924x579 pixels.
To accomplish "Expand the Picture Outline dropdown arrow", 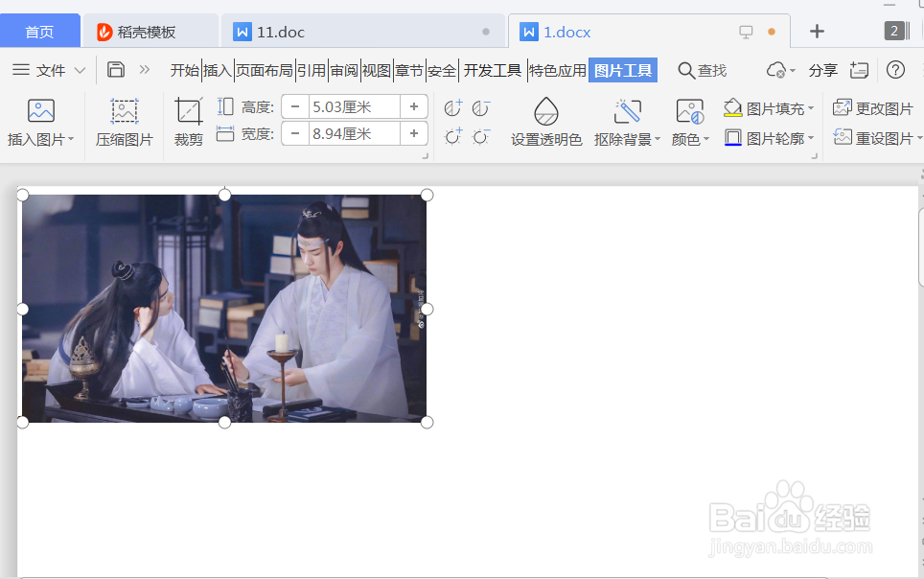I will click(x=811, y=138).
